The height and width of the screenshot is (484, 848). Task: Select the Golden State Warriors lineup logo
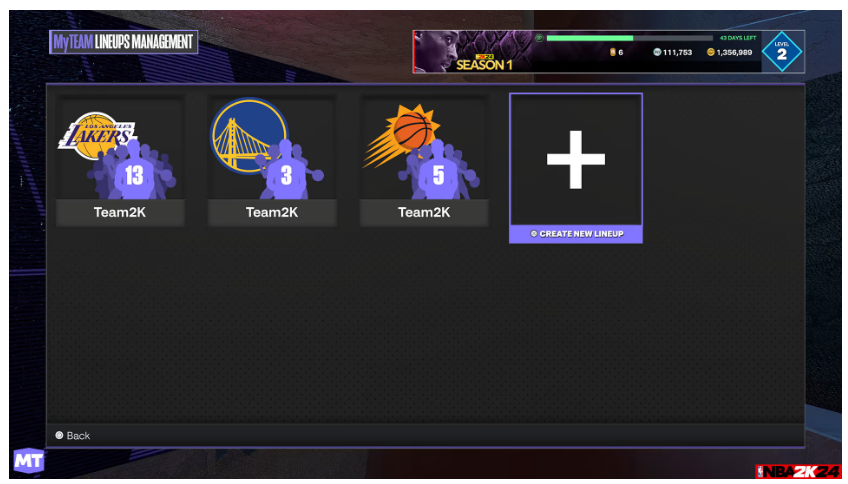pos(249,135)
